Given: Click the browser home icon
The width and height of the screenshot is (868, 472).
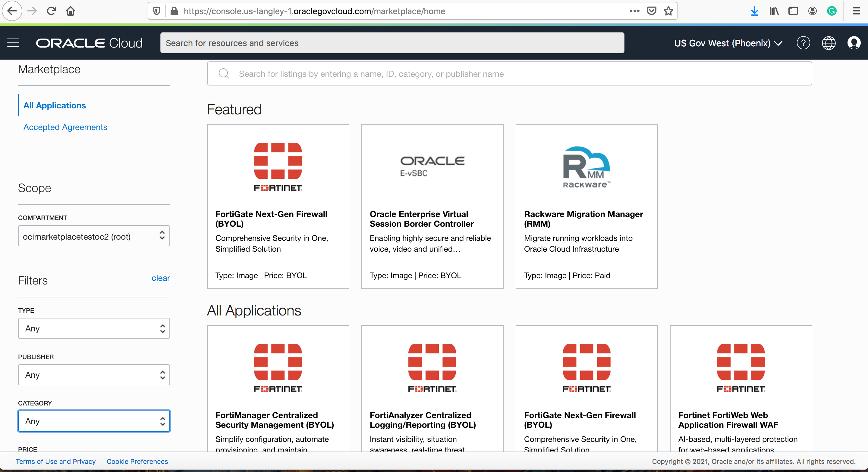Looking at the screenshot, I should coord(71,11).
